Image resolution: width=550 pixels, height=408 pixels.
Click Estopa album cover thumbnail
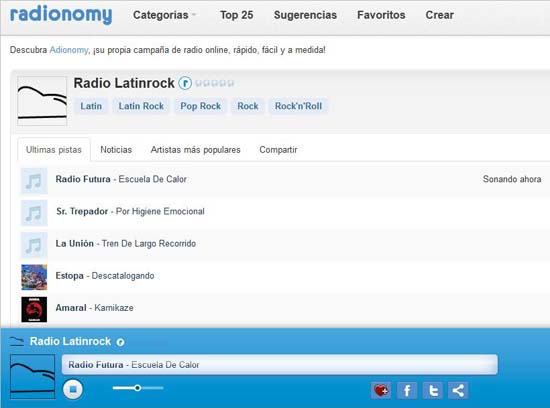34,277
